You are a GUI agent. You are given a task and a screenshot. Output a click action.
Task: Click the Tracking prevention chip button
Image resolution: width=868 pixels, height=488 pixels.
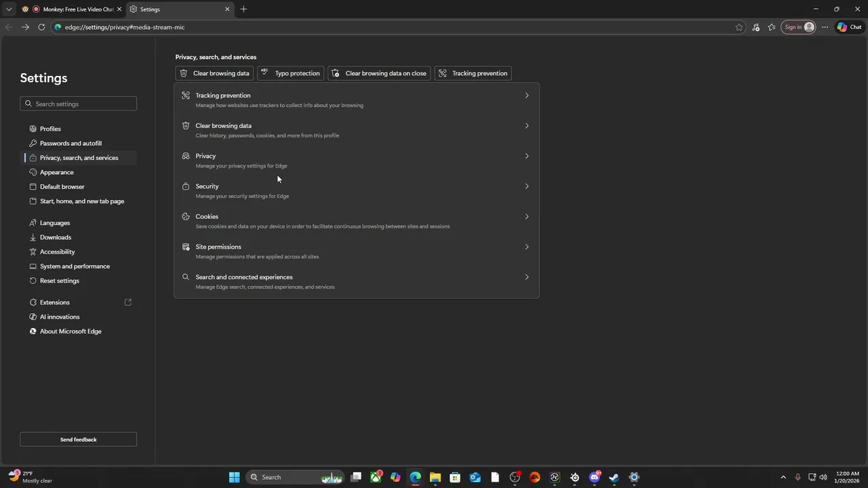coord(473,73)
